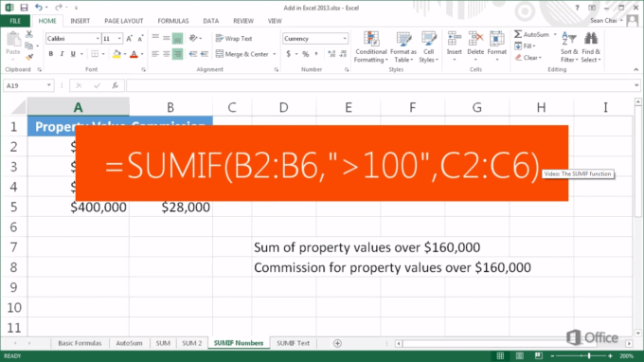Decrease font size with smaller A icon

tap(140, 38)
